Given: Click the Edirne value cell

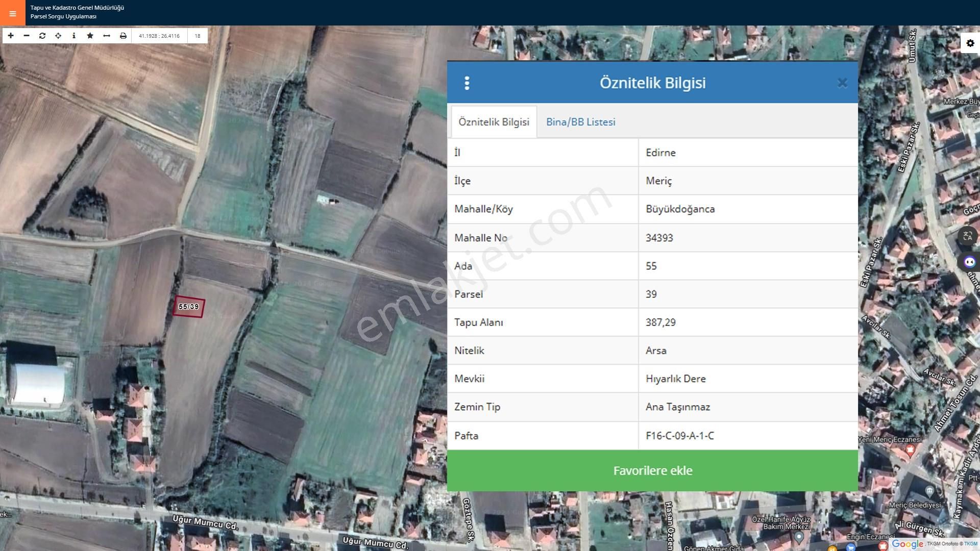Looking at the screenshot, I should pos(748,153).
